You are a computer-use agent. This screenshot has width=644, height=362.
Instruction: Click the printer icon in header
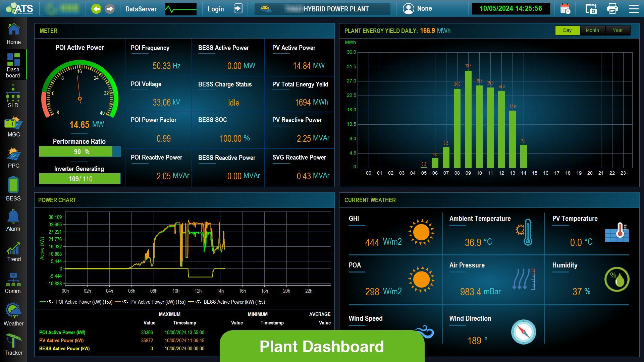(x=612, y=9)
